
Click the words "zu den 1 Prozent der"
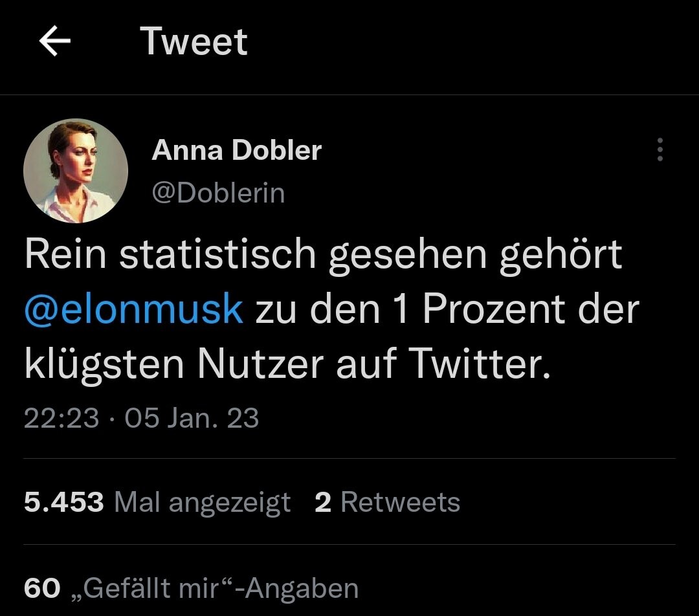pyautogui.click(x=447, y=309)
